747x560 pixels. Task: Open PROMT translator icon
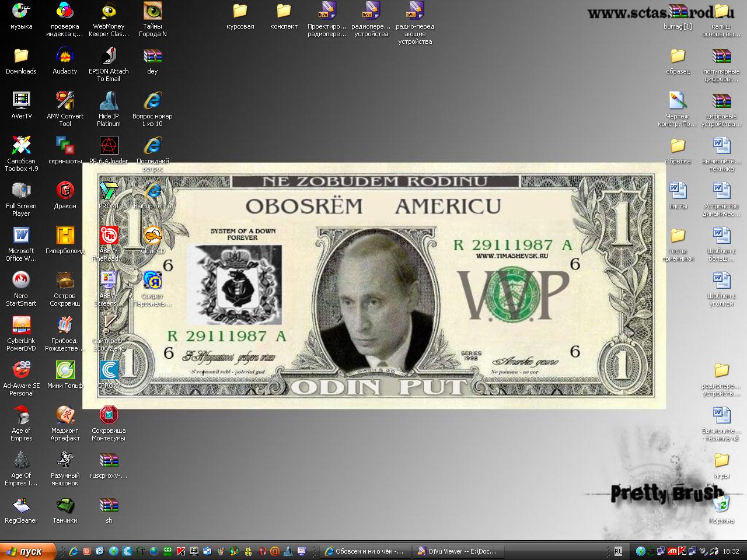[x=109, y=196]
